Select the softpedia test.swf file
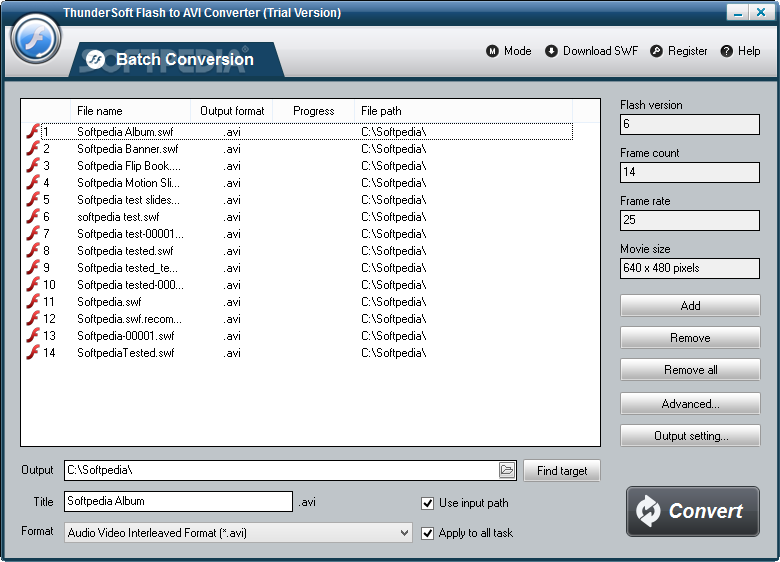The image size is (780, 562). point(118,216)
